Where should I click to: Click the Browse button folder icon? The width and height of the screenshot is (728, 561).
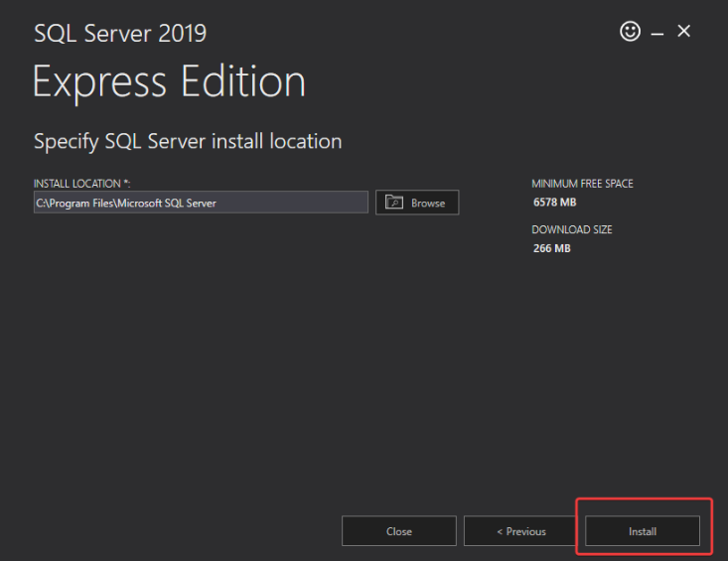(x=394, y=203)
